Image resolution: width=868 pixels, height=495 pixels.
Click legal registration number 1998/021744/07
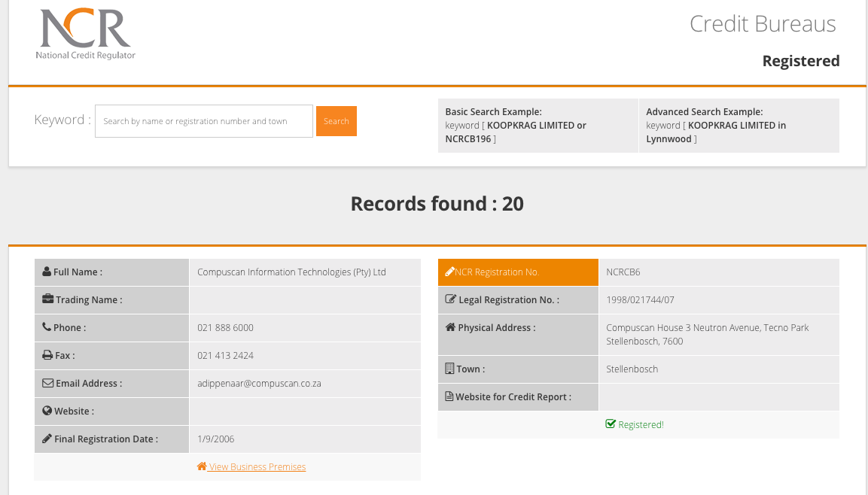coord(640,299)
